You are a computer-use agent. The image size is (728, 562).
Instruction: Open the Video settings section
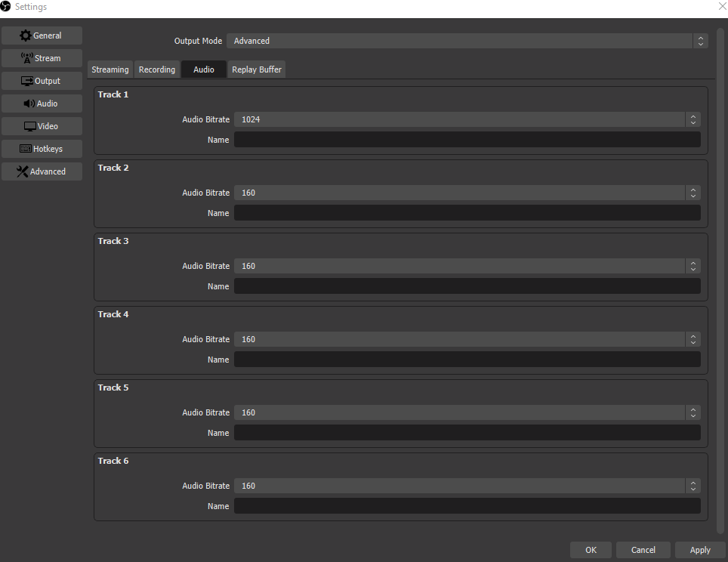[42, 126]
